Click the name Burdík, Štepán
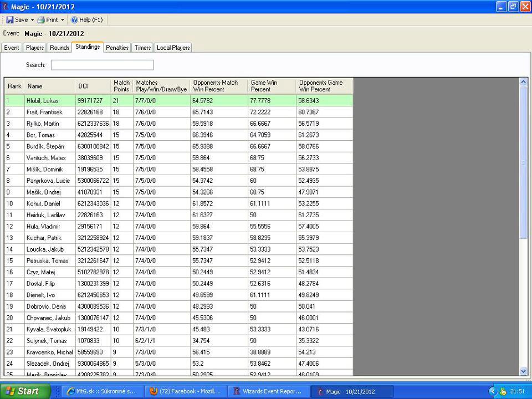The image size is (532, 399). pos(45,146)
